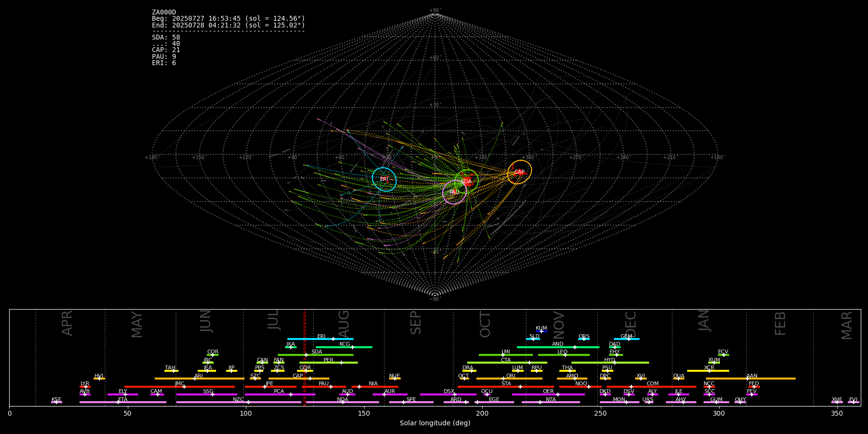
Task: Click the orange CAP bar in timeline
Action: 299,379
